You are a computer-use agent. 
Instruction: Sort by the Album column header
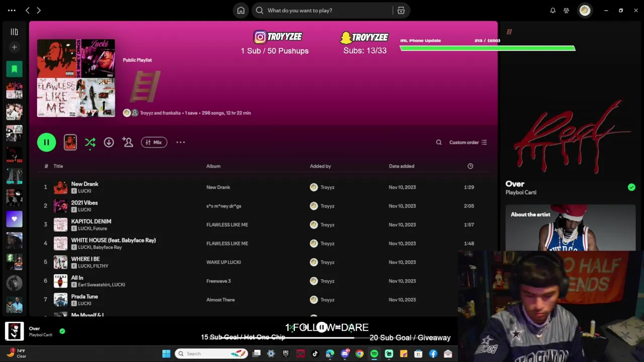[x=213, y=166]
